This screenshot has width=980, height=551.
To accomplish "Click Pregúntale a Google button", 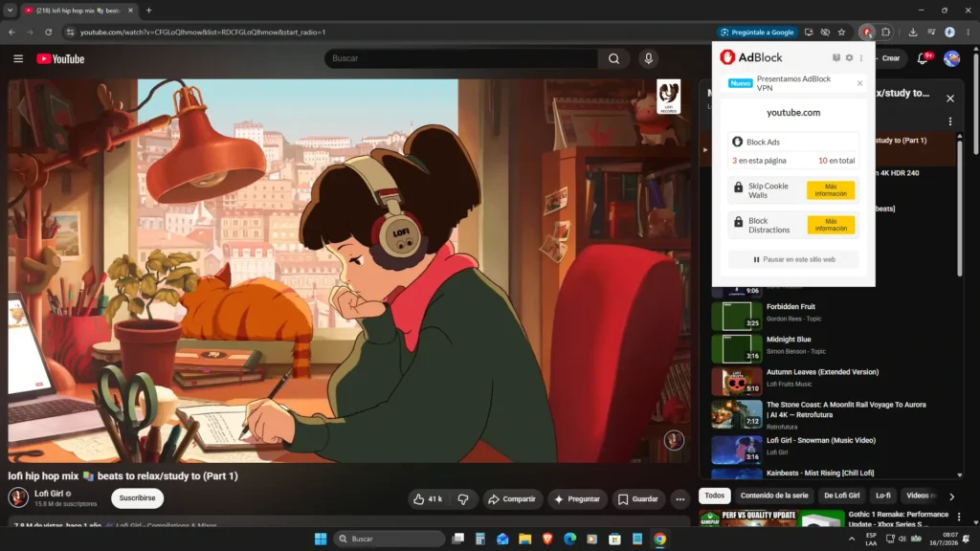I will coord(757,32).
